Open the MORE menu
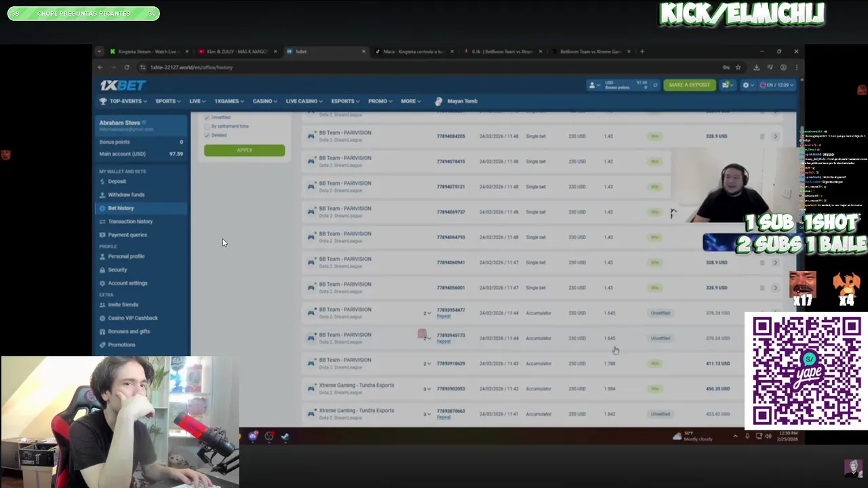The image size is (868, 488). (411, 101)
